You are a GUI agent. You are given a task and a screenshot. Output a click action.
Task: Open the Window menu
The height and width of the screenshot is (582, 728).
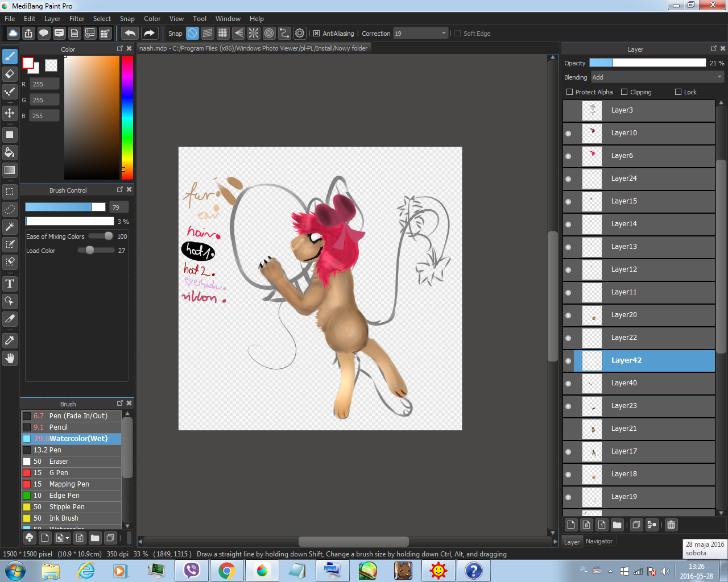(227, 19)
